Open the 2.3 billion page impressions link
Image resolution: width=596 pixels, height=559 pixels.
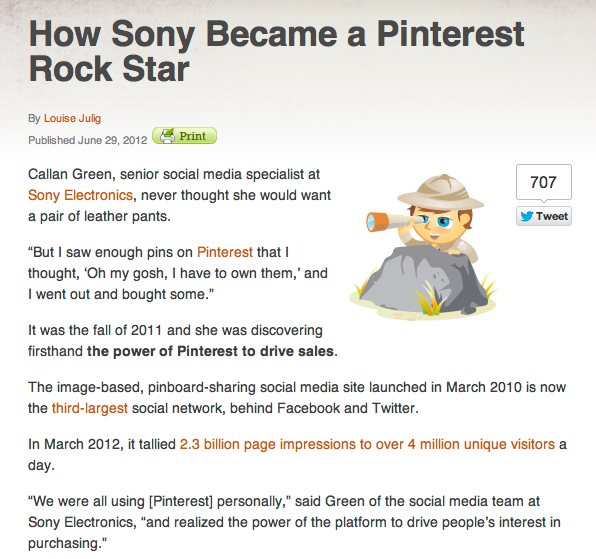367,444
